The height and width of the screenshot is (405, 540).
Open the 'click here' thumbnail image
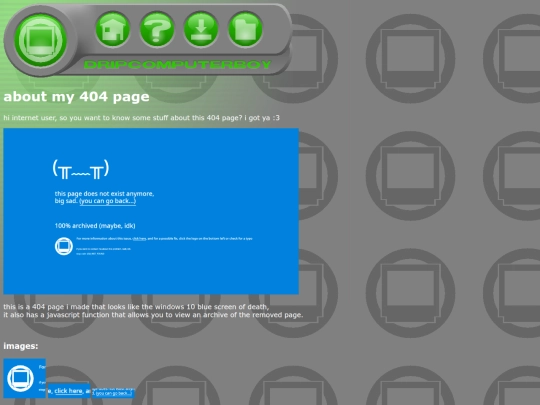coord(69,391)
